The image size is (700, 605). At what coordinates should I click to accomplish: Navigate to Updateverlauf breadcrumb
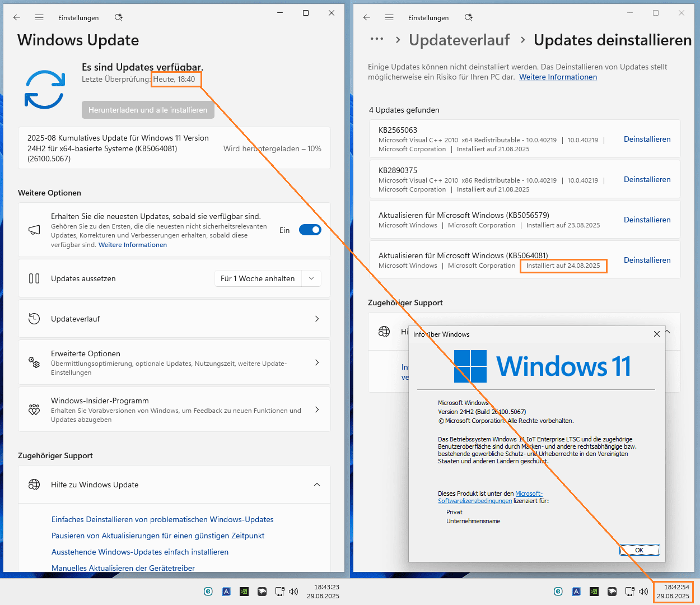(x=459, y=40)
